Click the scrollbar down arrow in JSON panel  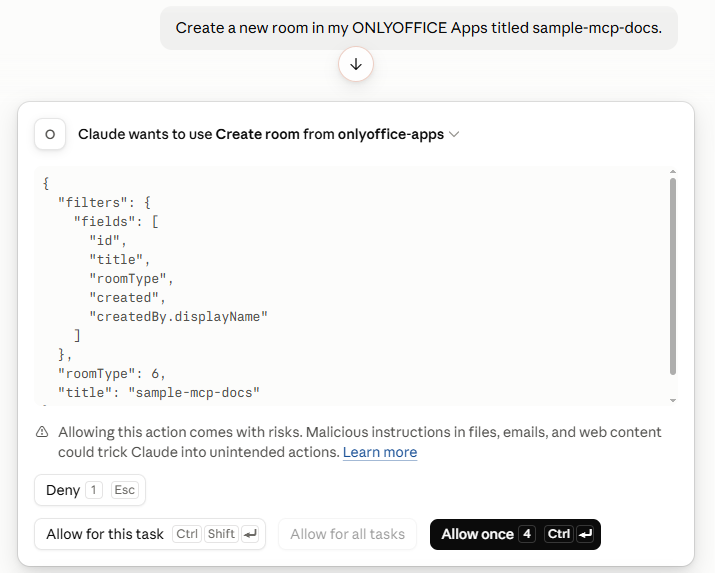[673, 400]
